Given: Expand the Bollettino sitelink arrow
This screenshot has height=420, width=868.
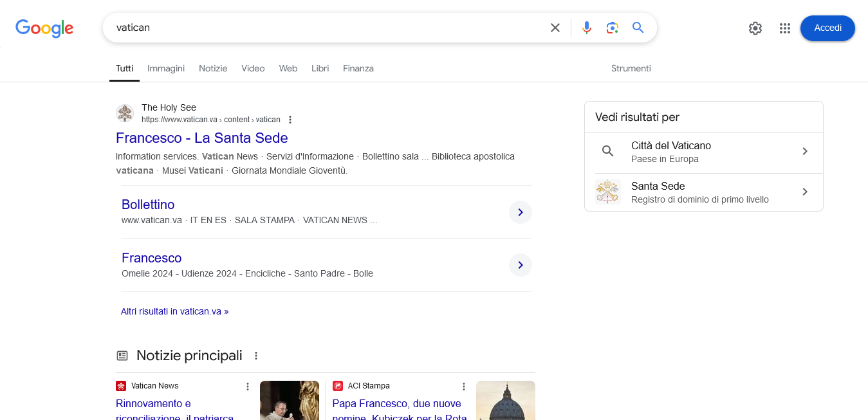Looking at the screenshot, I should coord(520,212).
